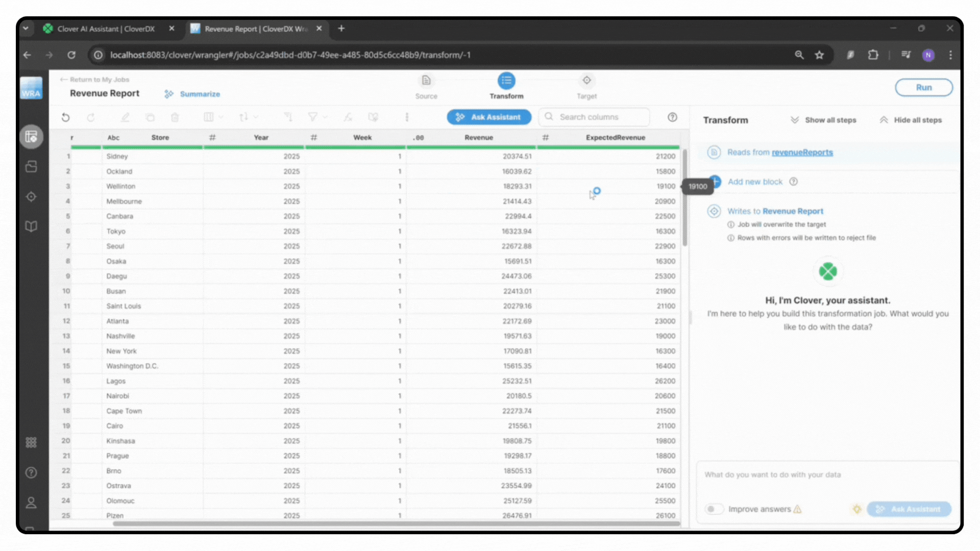This screenshot has width=980, height=551.
Task: Click the undo arrow in toolbar
Action: click(65, 117)
